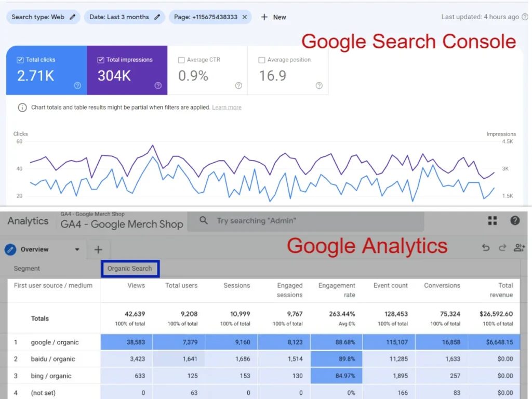This screenshot has height=399, width=532.
Task: Open help icon on Total clicks card
Action: coord(77,86)
